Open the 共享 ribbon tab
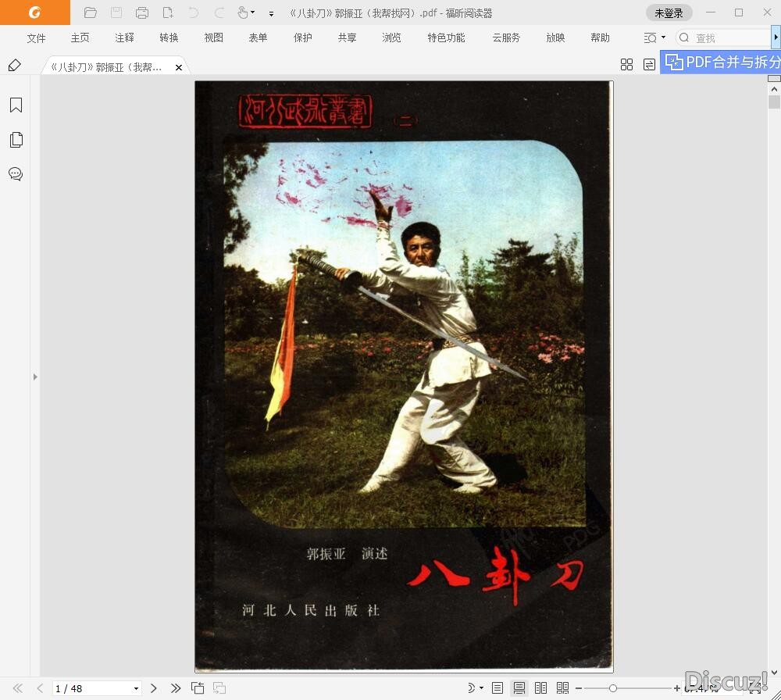 [347, 37]
